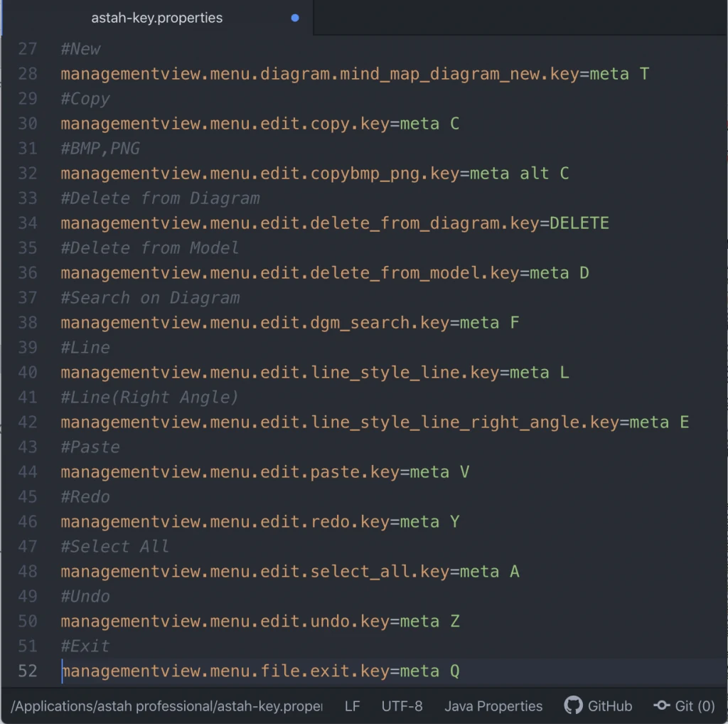Click the delete_from_diagram.key=DELETE line
Screen dimensions: 728x724
335,223
